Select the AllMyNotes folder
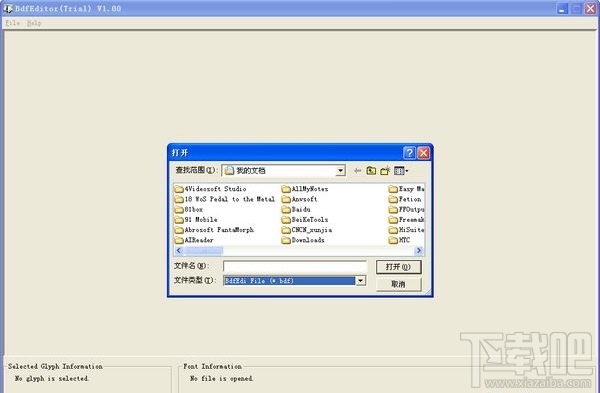Screen dimensions: 600x393 (x=305, y=189)
